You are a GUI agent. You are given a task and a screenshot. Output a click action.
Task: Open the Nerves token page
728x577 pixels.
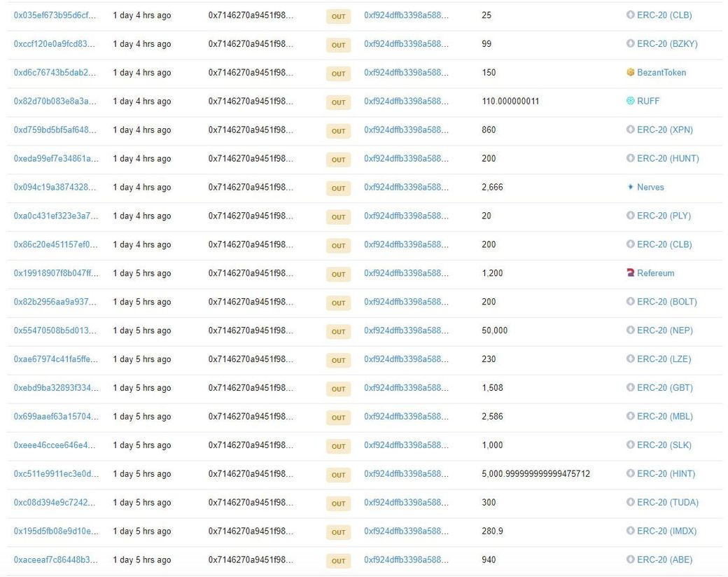coord(650,187)
